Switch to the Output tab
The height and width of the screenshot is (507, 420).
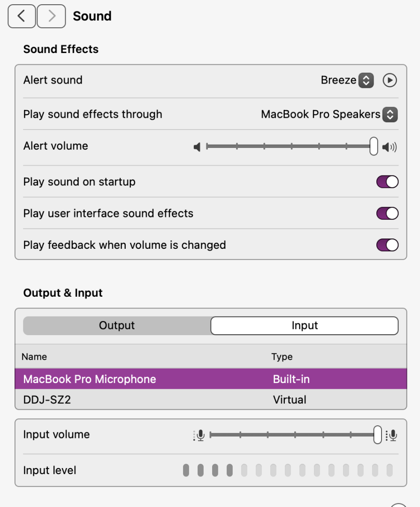(117, 325)
